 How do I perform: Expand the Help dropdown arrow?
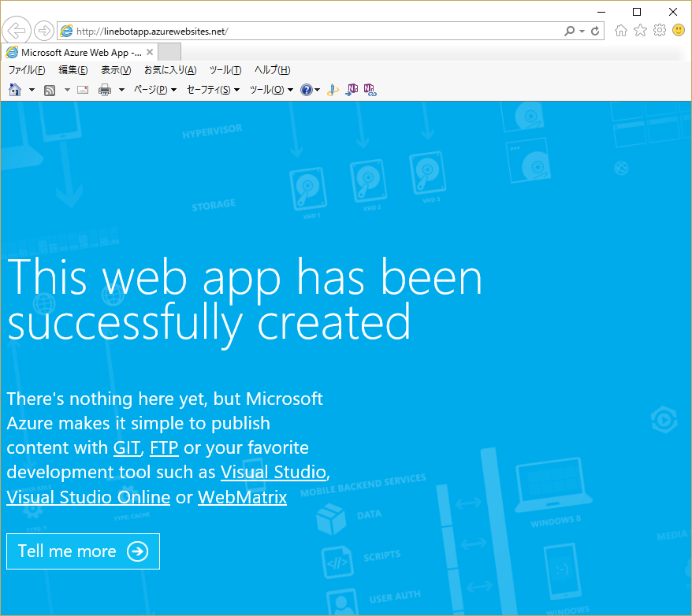317,90
